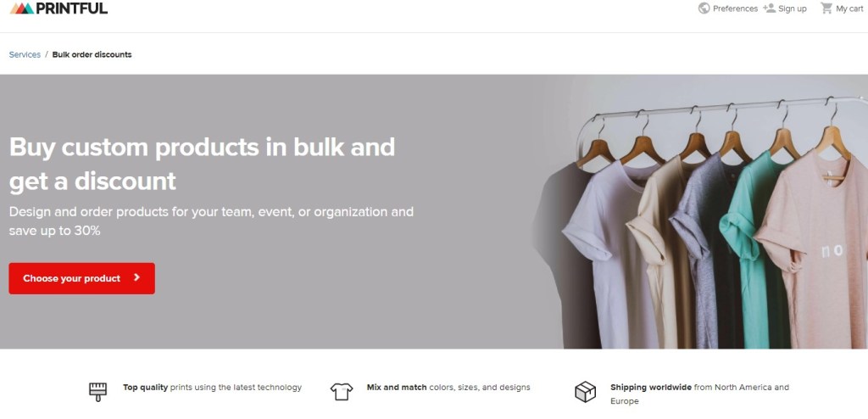Screen dimensions: 868x419
Task: Click the PRINTFUL wordmark text
Action: pyautogui.click(x=72, y=8)
